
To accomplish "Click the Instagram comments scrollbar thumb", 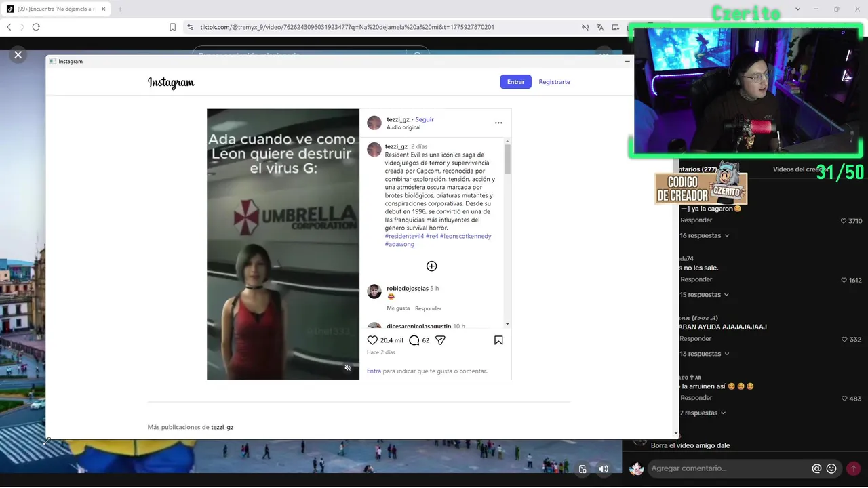I will coord(507,159).
